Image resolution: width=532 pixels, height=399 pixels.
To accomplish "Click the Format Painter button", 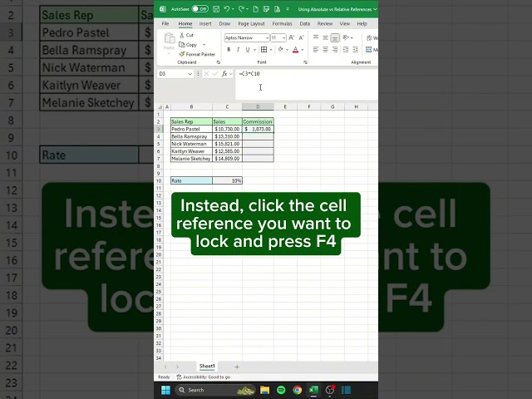I will [197, 54].
